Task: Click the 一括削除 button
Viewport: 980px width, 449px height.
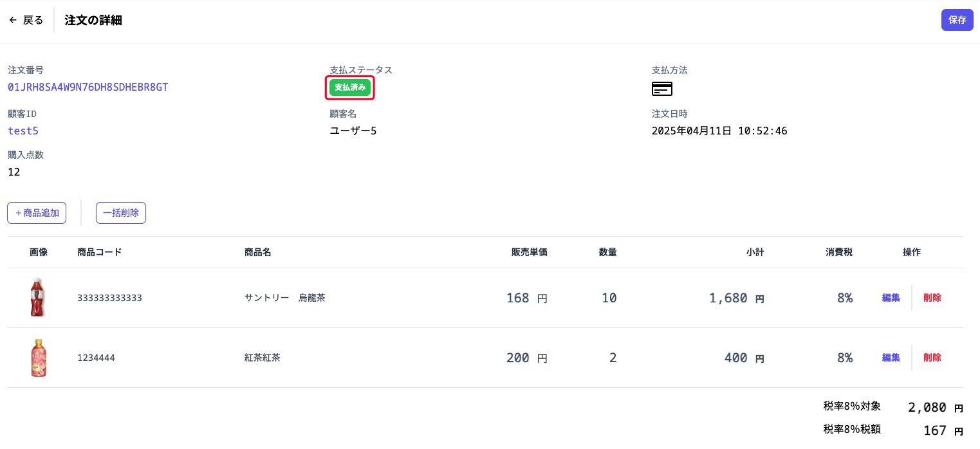Action: pos(121,213)
